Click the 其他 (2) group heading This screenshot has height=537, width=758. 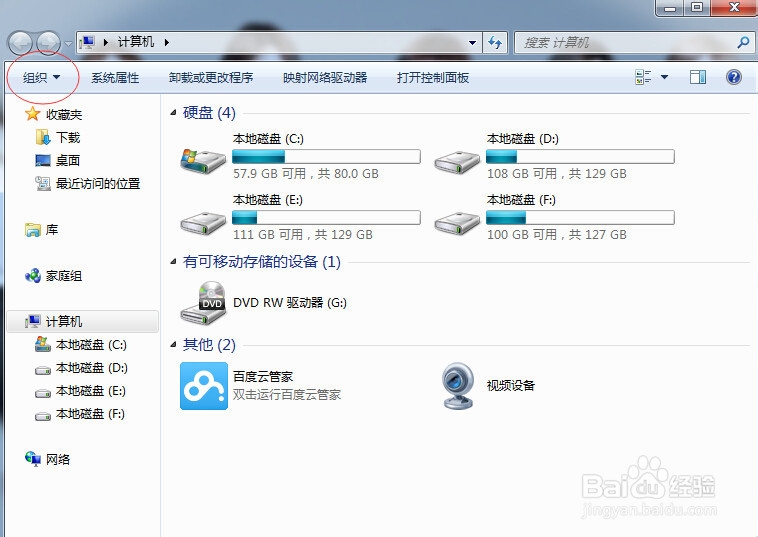[209, 344]
